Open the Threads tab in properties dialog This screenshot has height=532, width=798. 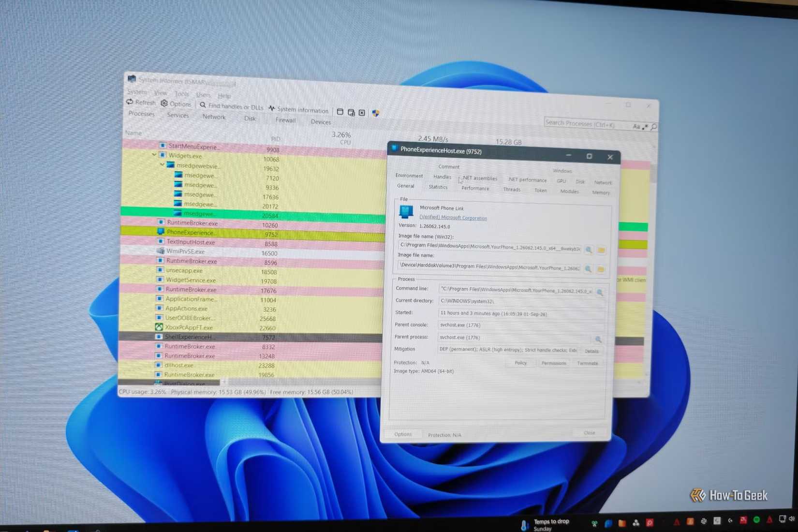[x=512, y=190]
